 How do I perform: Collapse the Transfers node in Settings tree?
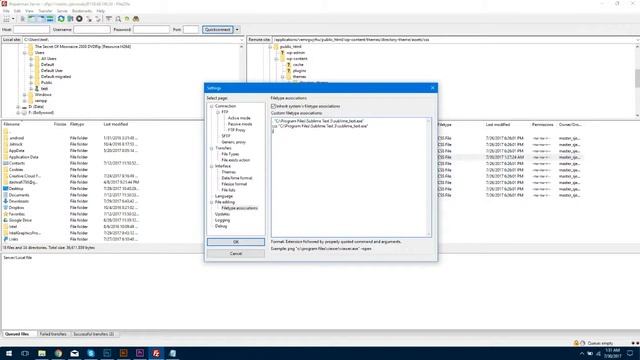(212, 148)
